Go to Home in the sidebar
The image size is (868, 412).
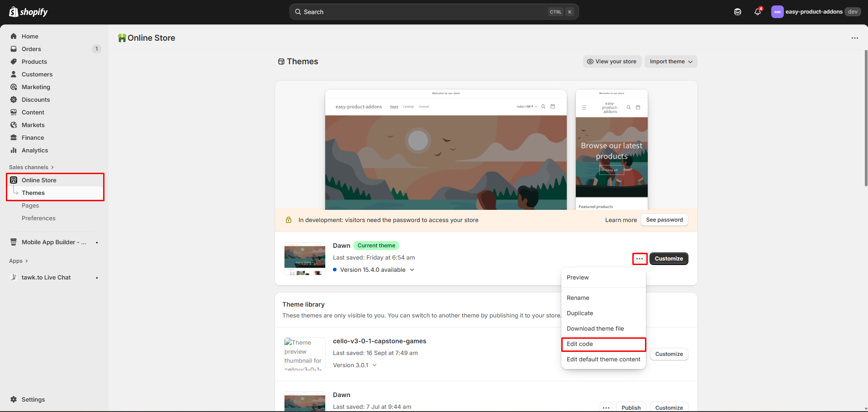(30, 36)
